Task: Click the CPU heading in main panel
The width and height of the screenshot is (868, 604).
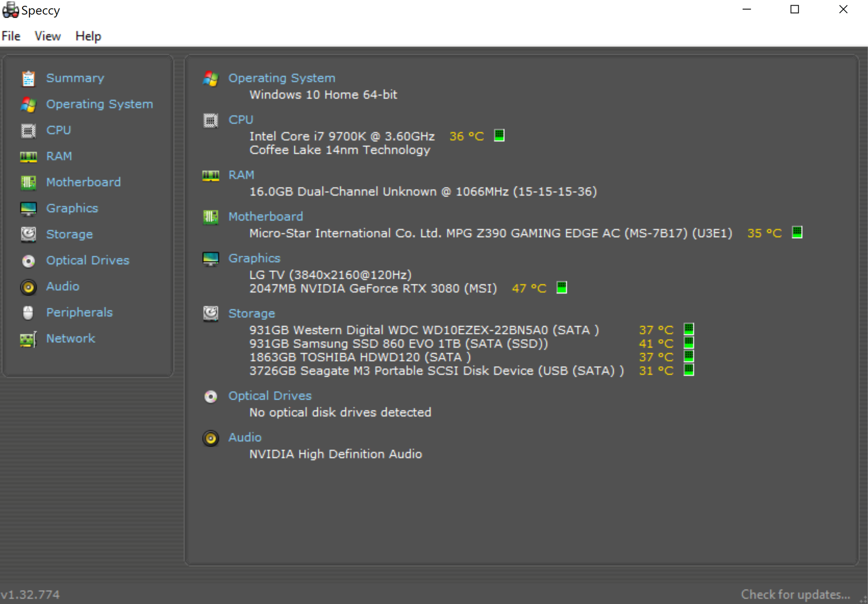Action: point(241,120)
